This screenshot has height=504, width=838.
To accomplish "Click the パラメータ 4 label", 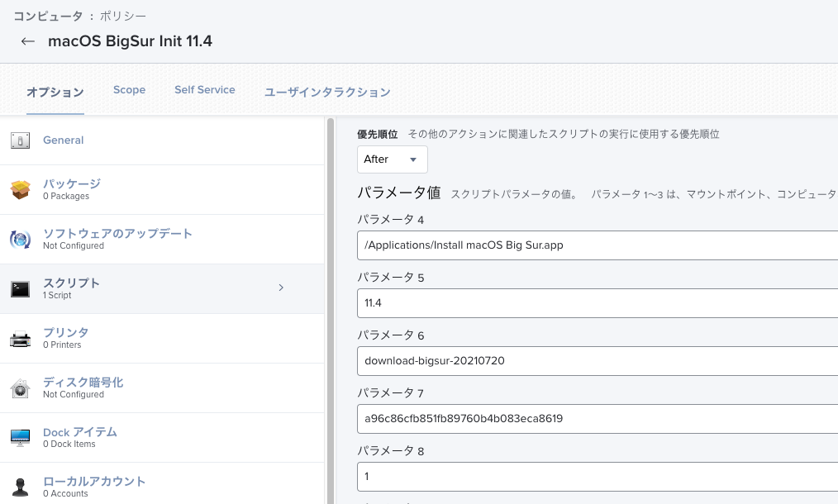I will (391, 220).
